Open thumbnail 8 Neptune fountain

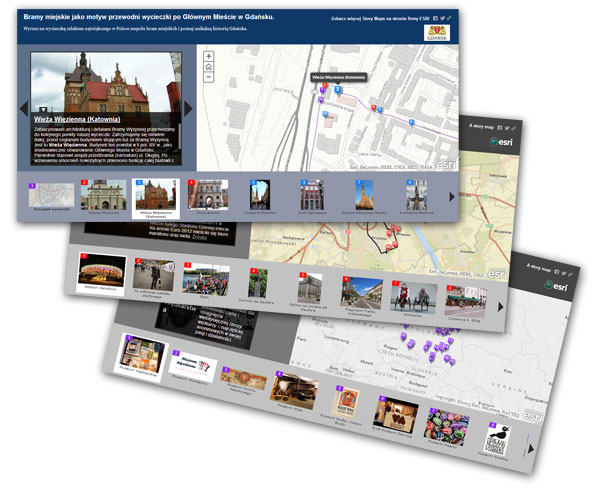tap(416, 195)
